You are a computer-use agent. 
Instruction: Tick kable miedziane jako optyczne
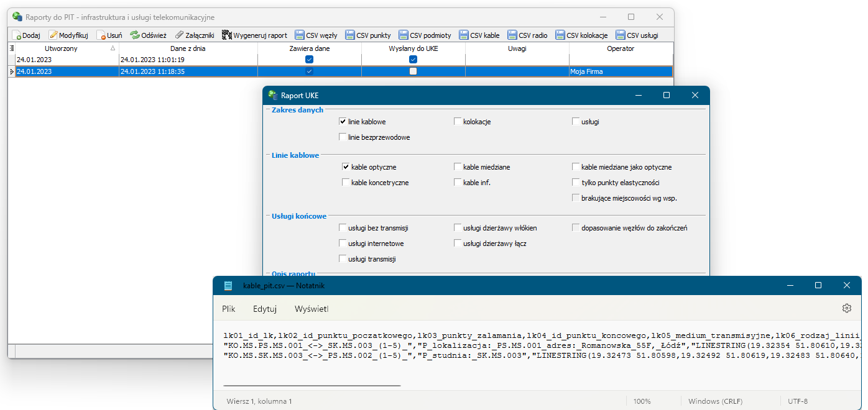pos(576,167)
